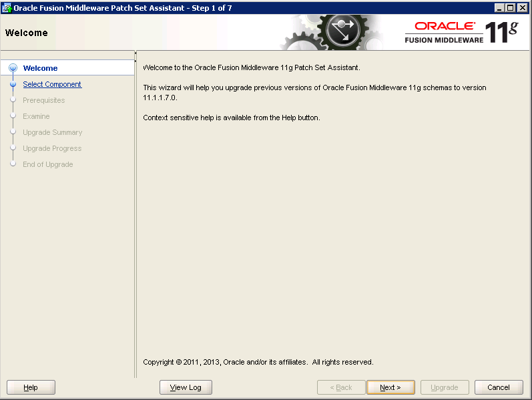Click the 'Context sensitive help' sentence
Image resolution: width=532 pixels, height=400 pixels.
tap(232, 118)
